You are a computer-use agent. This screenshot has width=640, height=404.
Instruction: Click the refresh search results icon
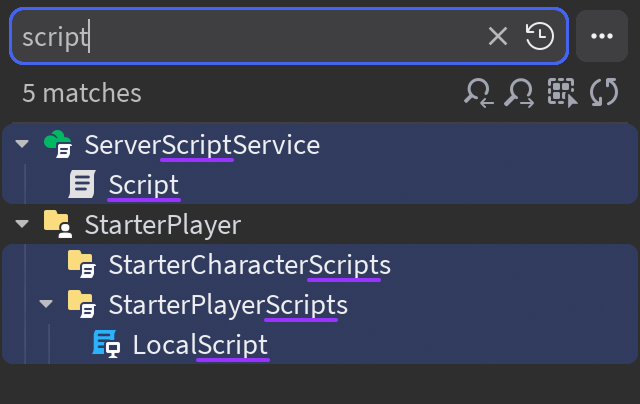pos(603,93)
